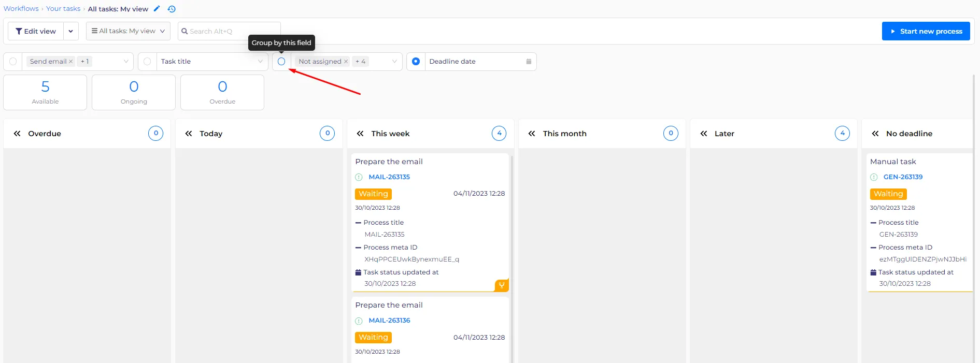Remove the Not assigned filter tag
This screenshot has width=980, height=363.
[x=346, y=62]
